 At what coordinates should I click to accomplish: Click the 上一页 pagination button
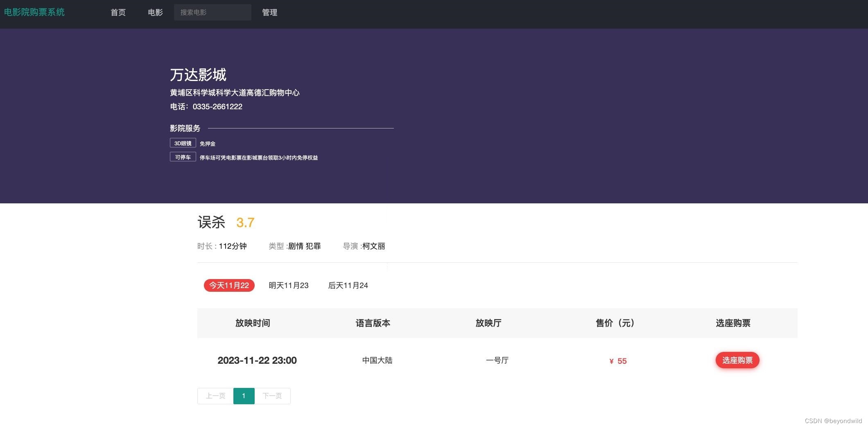tap(215, 396)
